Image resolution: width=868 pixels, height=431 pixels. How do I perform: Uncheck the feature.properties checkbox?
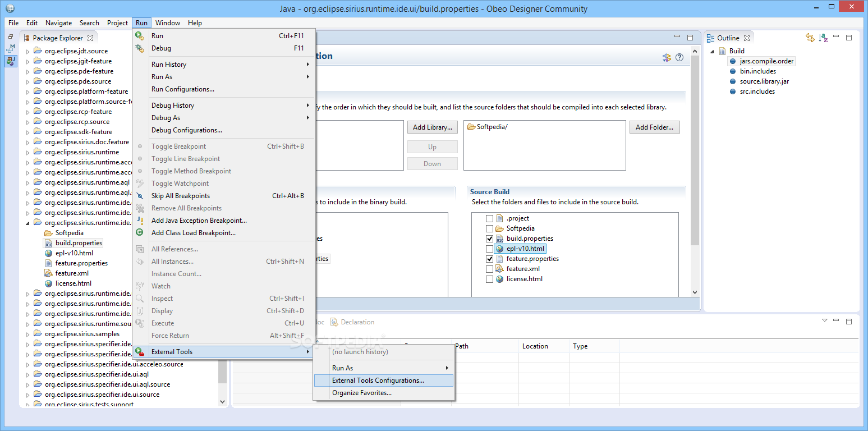tap(490, 259)
